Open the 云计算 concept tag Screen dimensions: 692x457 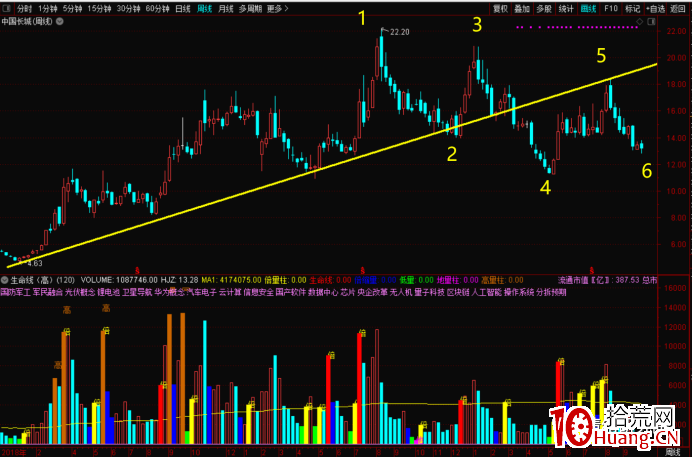point(229,292)
